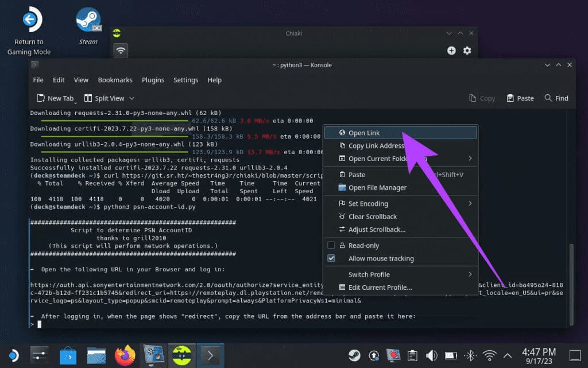Open the Plugins menu
The width and height of the screenshot is (588, 368).
(153, 80)
